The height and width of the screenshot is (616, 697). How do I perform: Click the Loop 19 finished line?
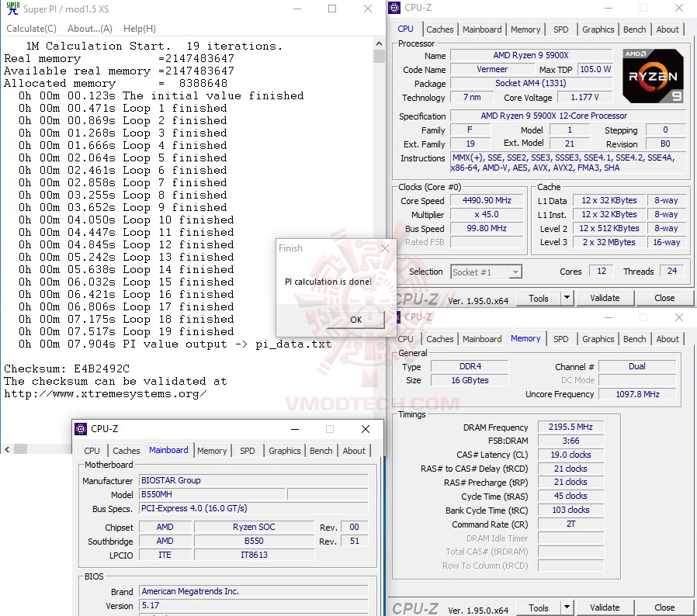[x=127, y=331]
